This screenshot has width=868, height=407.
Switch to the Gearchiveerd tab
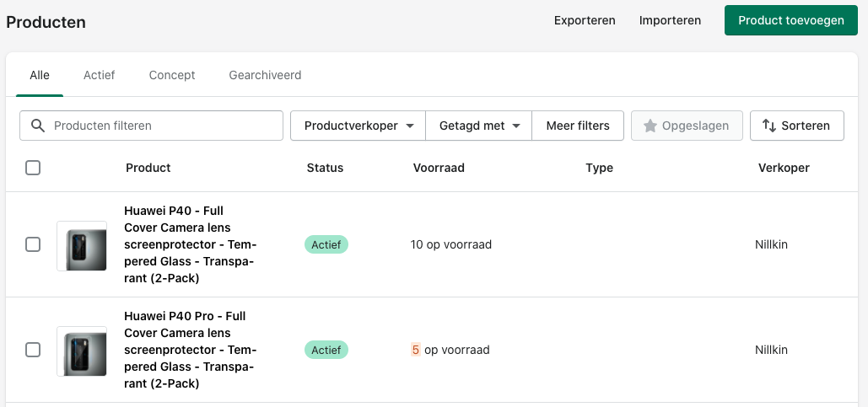[265, 75]
